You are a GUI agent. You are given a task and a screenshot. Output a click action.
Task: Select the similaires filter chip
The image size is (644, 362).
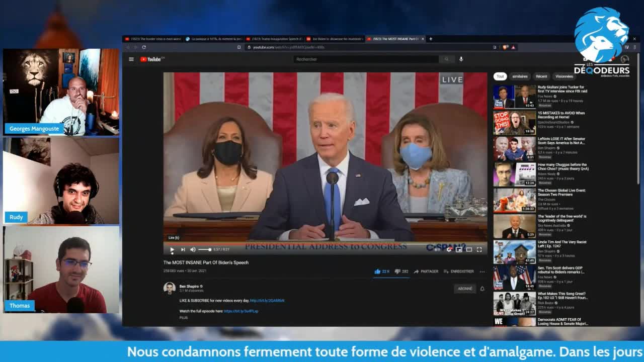(520, 76)
